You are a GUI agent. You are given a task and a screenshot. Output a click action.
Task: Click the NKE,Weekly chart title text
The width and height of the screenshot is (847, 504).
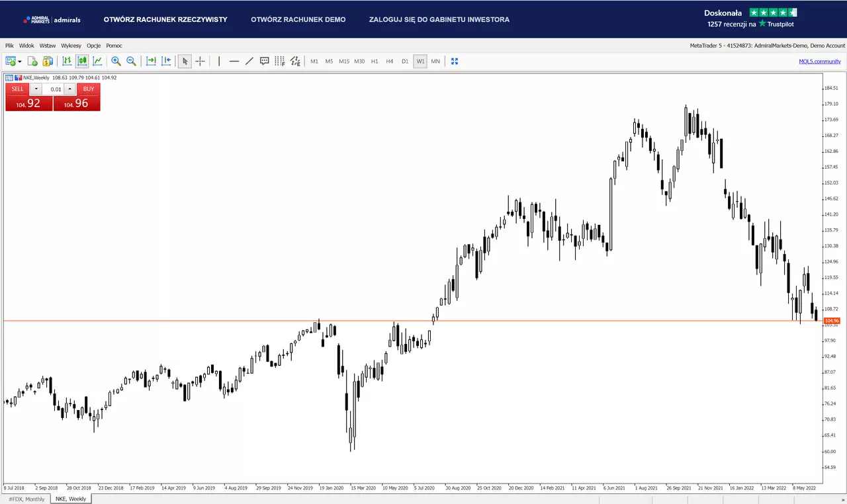(36, 77)
